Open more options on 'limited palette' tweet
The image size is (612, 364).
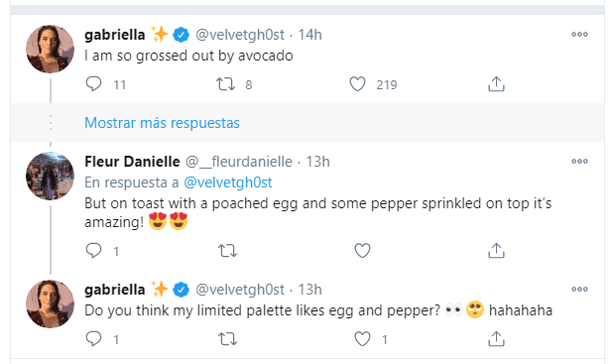pyautogui.click(x=579, y=289)
